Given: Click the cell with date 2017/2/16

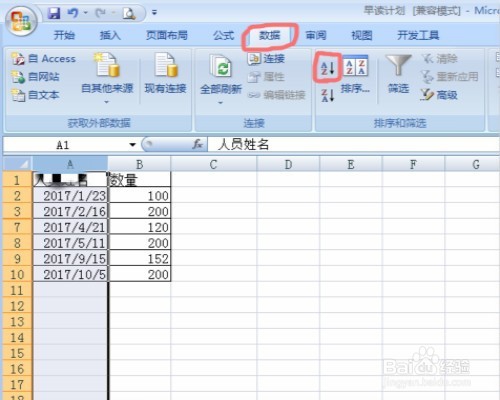Looking at the screenshot, I should click(x=70, y=211).
